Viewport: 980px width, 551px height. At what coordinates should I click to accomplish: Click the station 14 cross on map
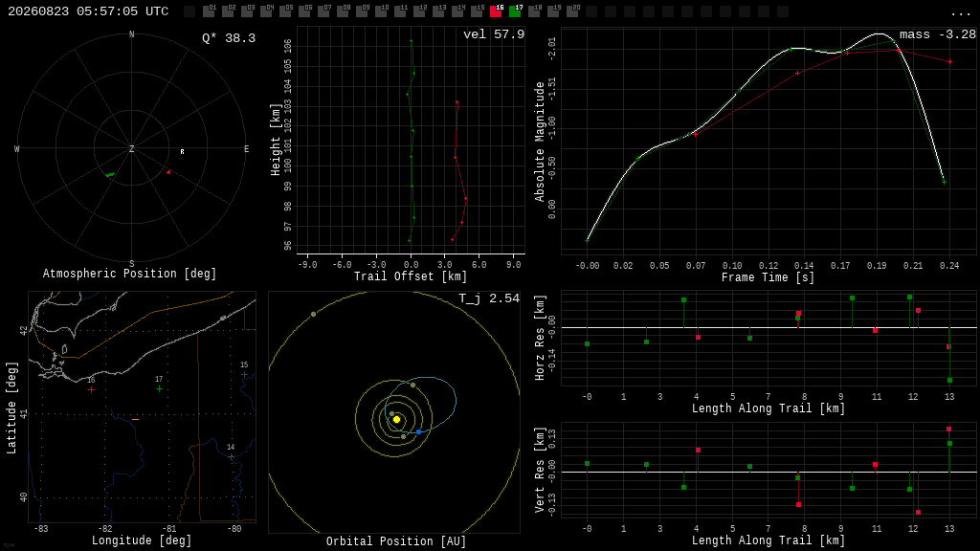[x=232, y=457]
